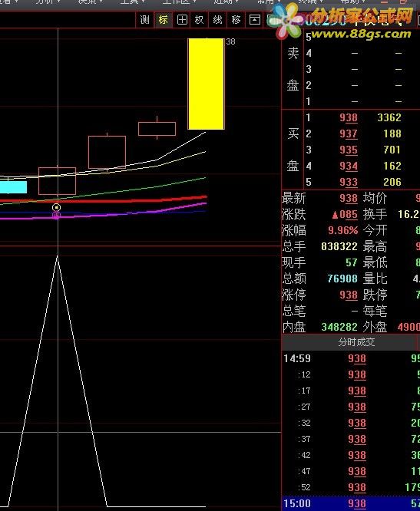Screen dimensions: 420x511
Task: Click buy level 3 price 935
Action: click(x=349, y=150)
